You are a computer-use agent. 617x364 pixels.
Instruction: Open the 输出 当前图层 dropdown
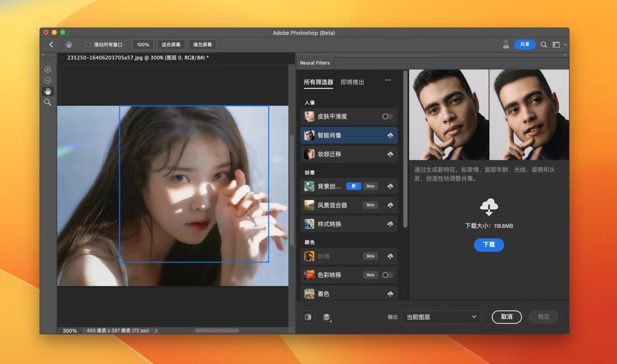click(x=441, y=317)
